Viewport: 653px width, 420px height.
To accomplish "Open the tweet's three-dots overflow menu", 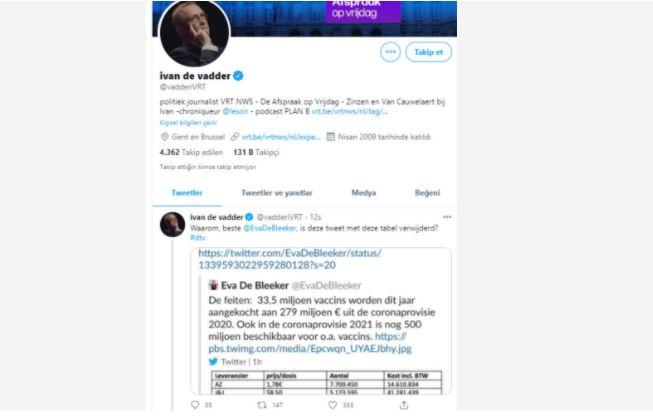I will [x=447, y=217].
